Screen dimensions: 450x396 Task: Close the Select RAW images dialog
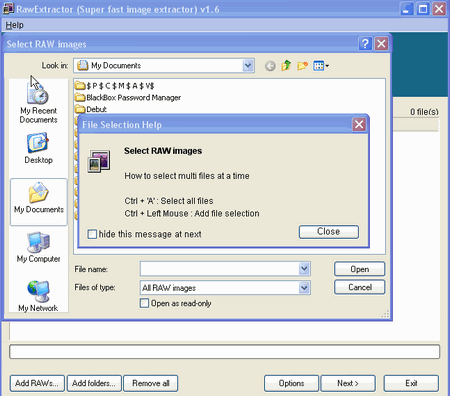(x=381, y=44)
